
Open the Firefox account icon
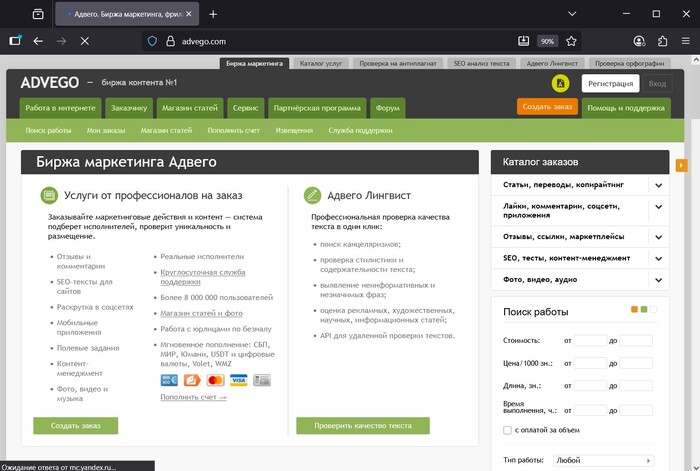click(639, 41)
